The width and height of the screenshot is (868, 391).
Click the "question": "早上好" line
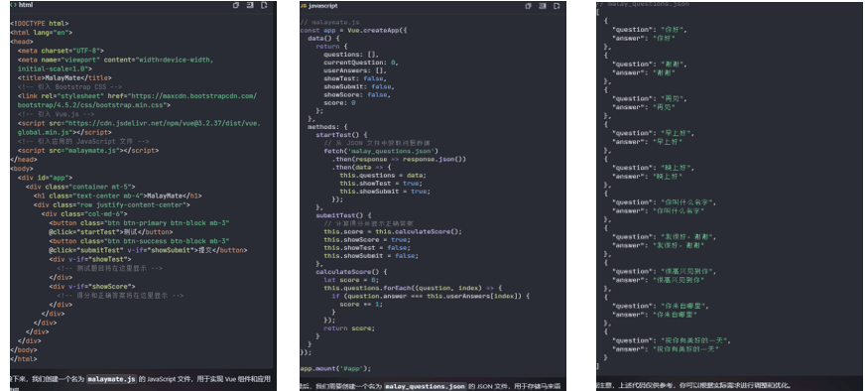(653, 133)
